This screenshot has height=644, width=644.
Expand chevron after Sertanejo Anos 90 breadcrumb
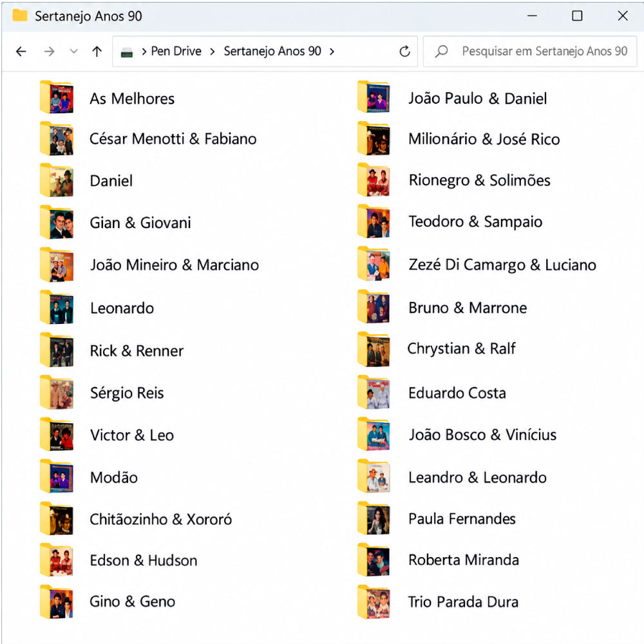[x=332, y=52]
